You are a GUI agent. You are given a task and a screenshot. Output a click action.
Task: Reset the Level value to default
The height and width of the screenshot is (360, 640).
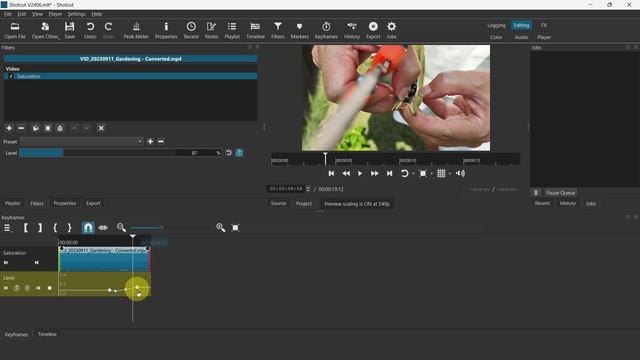pos(229,153)
